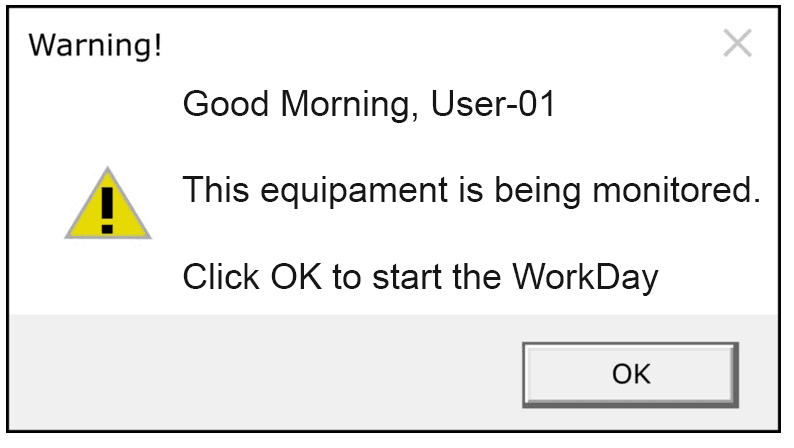The width and height of the screenshot is (794, 448).
Task: Click the OK button to start workday
Action: click(x=630, y=375)
